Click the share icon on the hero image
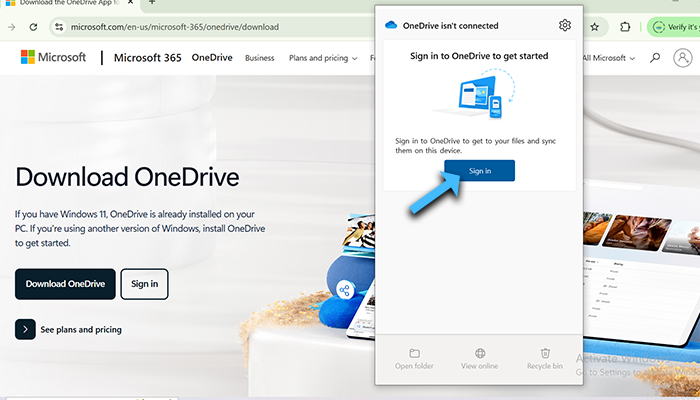The width and height of the screenshot is (700, 400). click(345, 290)
